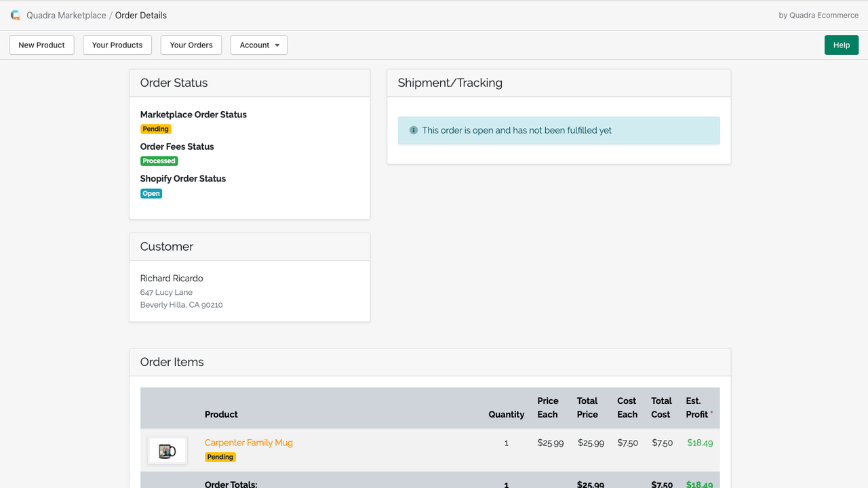The image size is (868, 488).
Task: Open the Carpenter Family Mug product link
Action: coord(248,443)
